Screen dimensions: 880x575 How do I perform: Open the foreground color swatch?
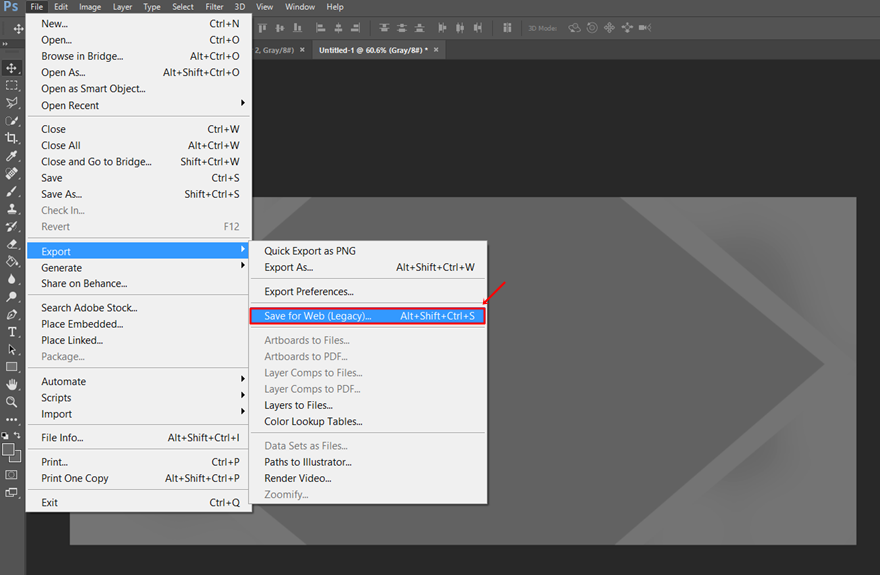[8, 449]
